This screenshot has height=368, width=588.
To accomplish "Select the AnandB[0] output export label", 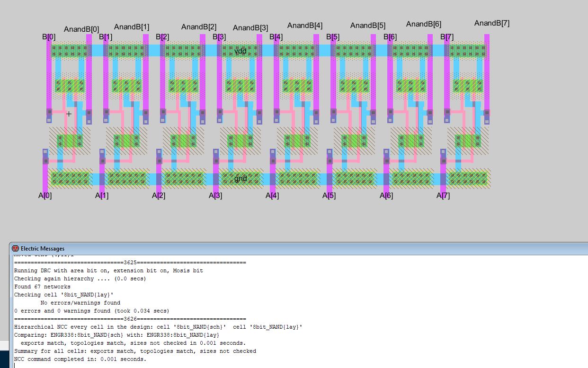I will point(81,29).
